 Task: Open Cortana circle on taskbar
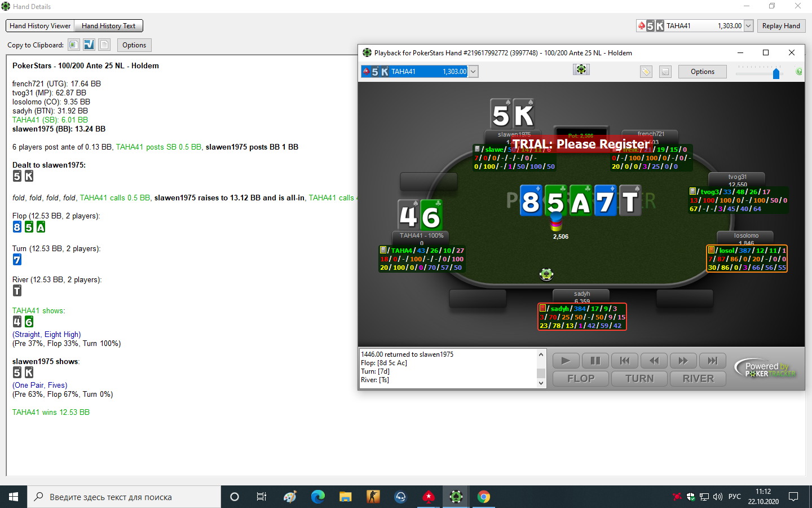point(235,497)
